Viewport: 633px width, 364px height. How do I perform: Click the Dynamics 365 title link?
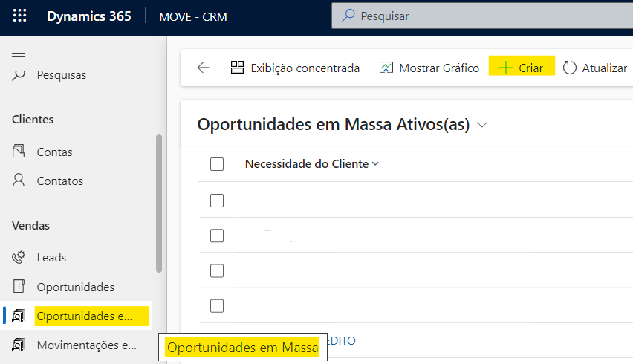[x=88, y=16]
